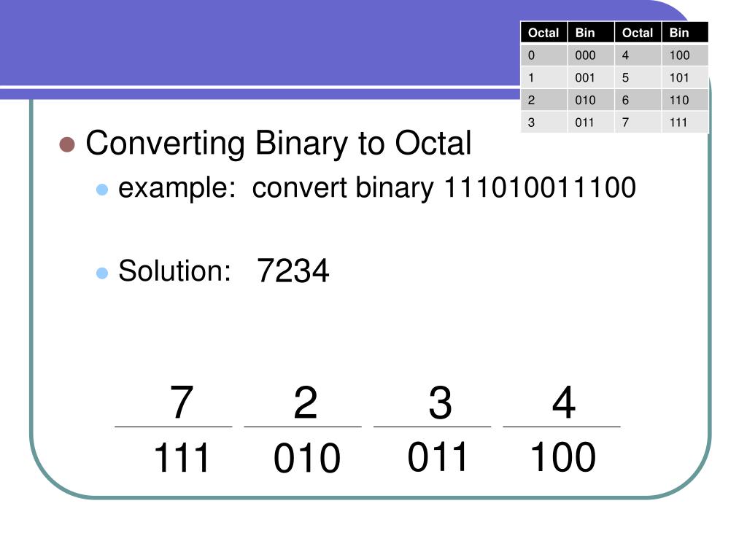
Task: Click table cell showing binary 000
Action: 591,55
